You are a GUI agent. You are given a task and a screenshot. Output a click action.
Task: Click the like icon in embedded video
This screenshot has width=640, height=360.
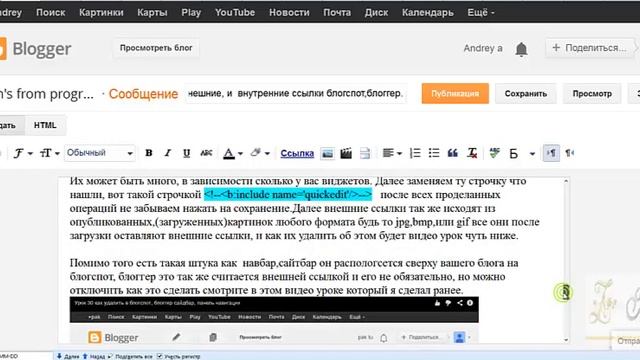pos(437,303)
